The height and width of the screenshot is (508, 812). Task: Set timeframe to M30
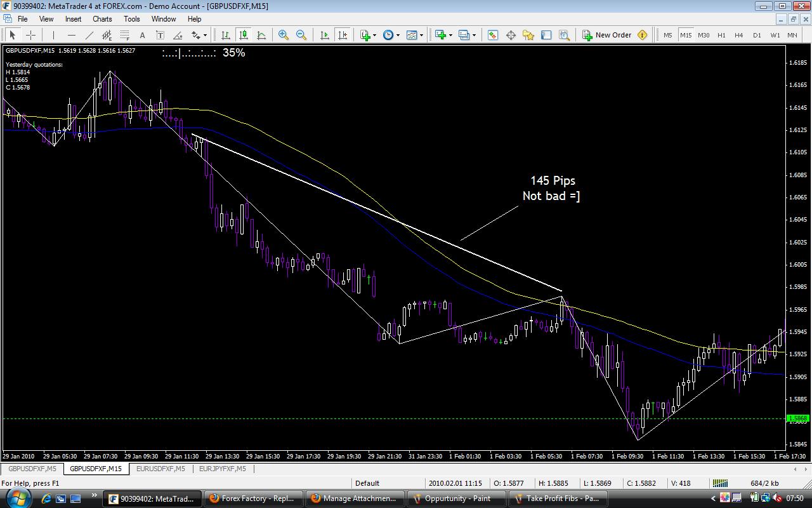[x=704, y=35]
